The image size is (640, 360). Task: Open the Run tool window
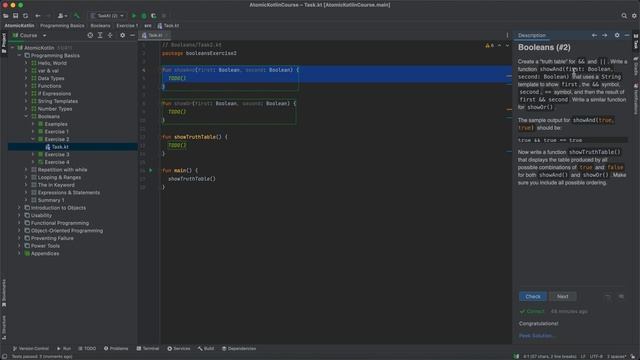pos(64,349)
